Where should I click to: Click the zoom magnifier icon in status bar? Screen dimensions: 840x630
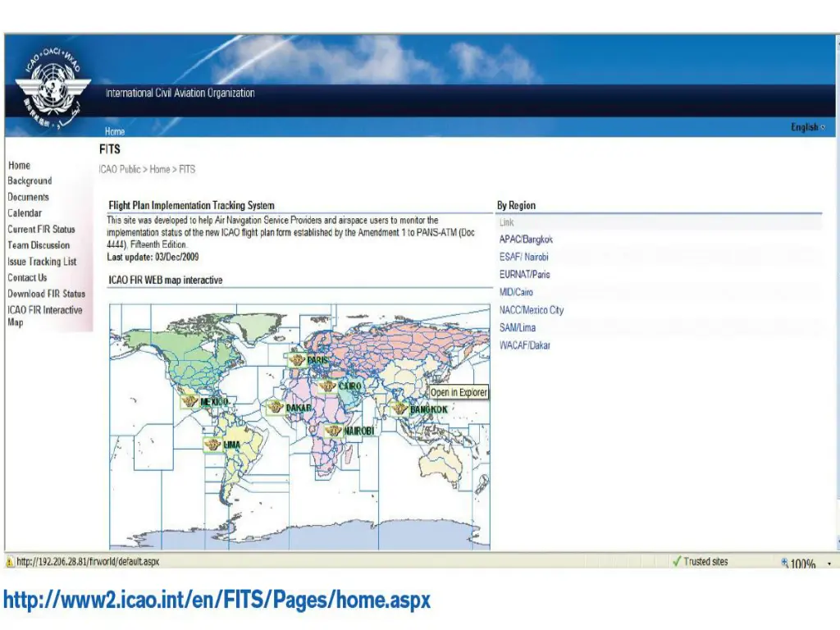click(785, 563)
